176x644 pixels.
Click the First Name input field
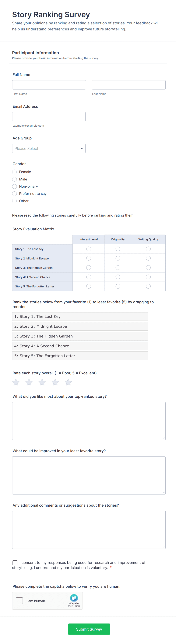click(49, 85)
